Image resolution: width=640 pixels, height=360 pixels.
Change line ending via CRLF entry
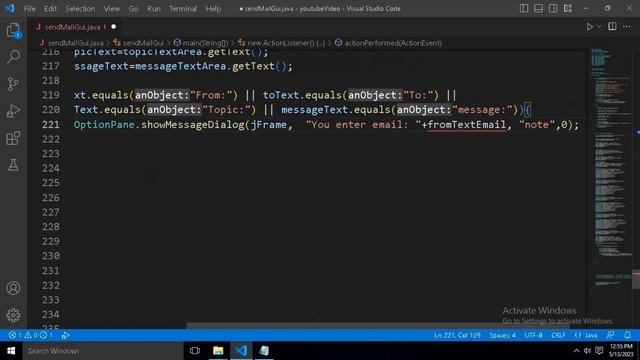[558, 335]
